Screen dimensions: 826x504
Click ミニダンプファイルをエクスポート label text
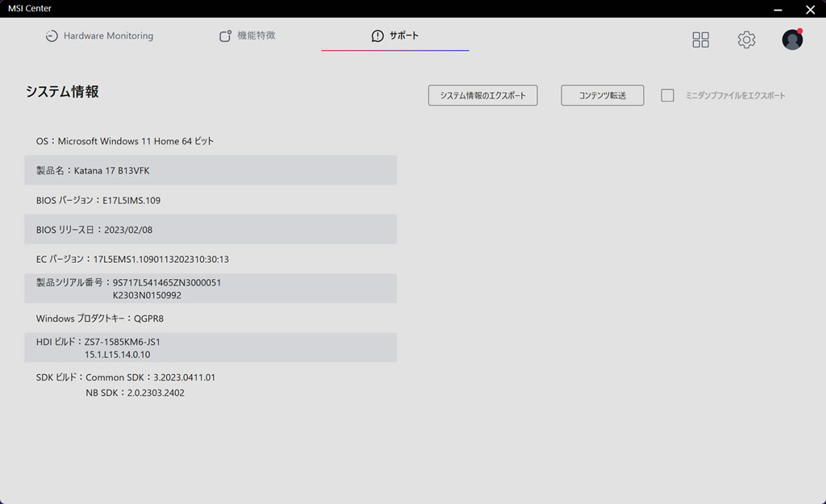736,95
